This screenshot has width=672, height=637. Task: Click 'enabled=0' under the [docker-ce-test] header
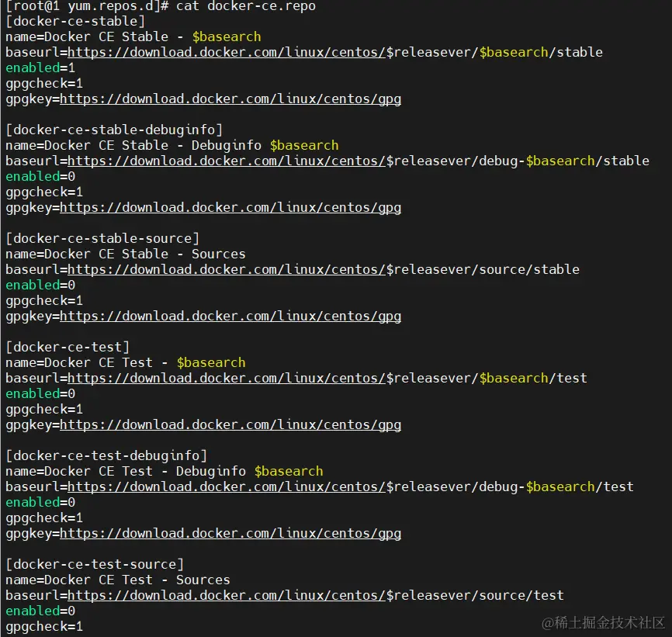40,393
